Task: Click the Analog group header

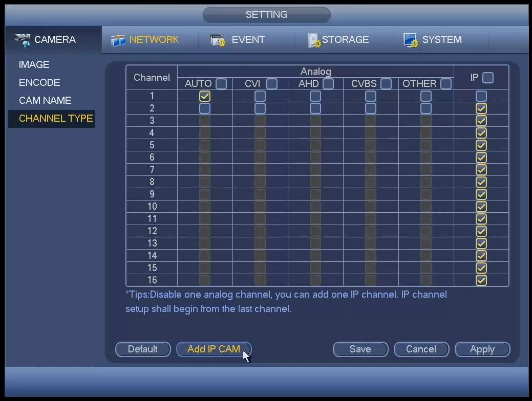Action: point(315,72)
